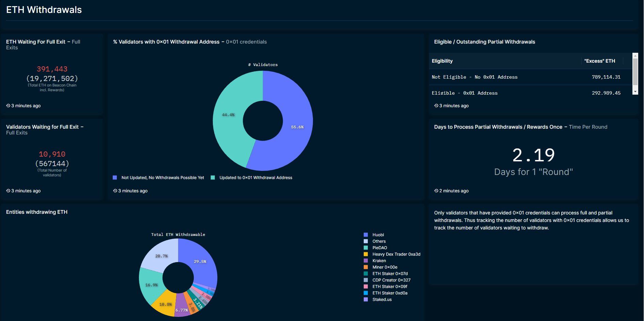
Task: Click the PieDAO legend label
Action: tap(380, 248)
